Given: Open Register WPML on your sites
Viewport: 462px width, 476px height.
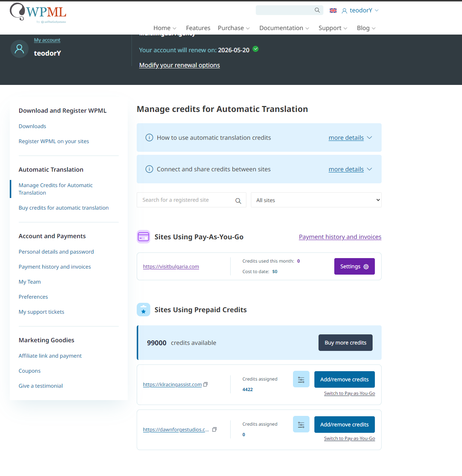Looking at the screenshot, I should click(x=54, y=141).
